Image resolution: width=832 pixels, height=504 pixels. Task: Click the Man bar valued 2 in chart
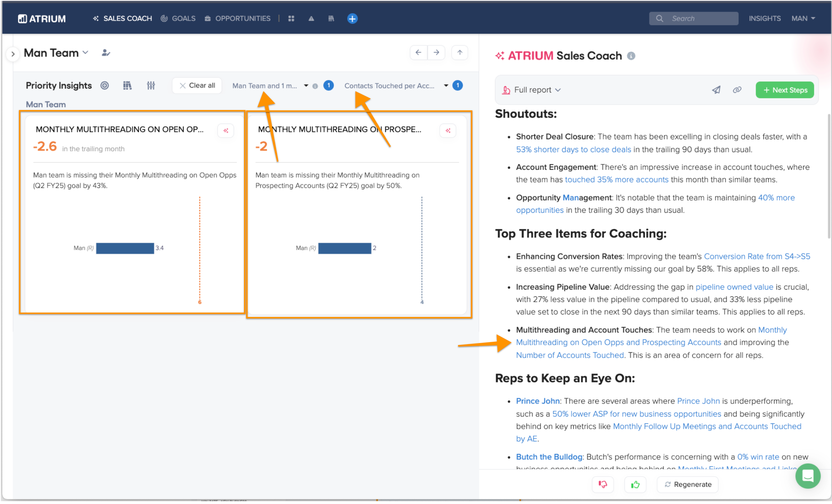coord(344,248)
